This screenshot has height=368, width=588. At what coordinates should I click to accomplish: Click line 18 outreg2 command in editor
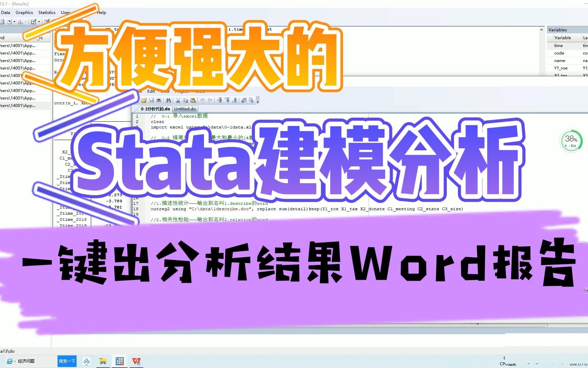point(307,209)
